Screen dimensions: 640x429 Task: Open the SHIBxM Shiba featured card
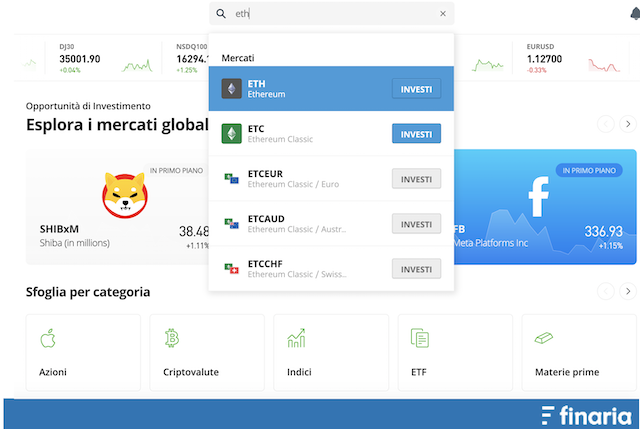(x=118, y=207)
